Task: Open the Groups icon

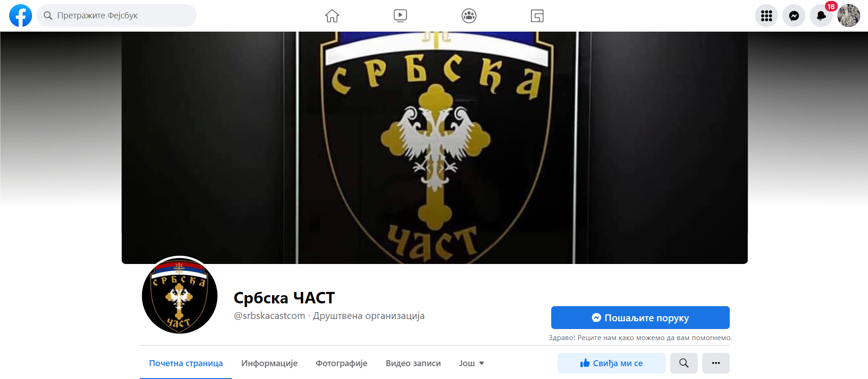Action: (469, 16)
